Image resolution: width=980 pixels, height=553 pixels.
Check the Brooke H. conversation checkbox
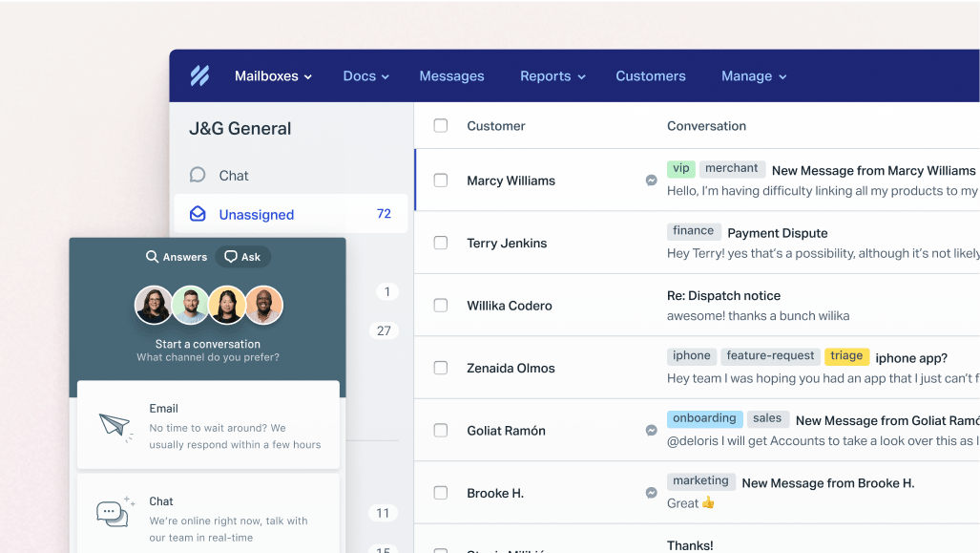pyautogui.click(x=441, y=493)
